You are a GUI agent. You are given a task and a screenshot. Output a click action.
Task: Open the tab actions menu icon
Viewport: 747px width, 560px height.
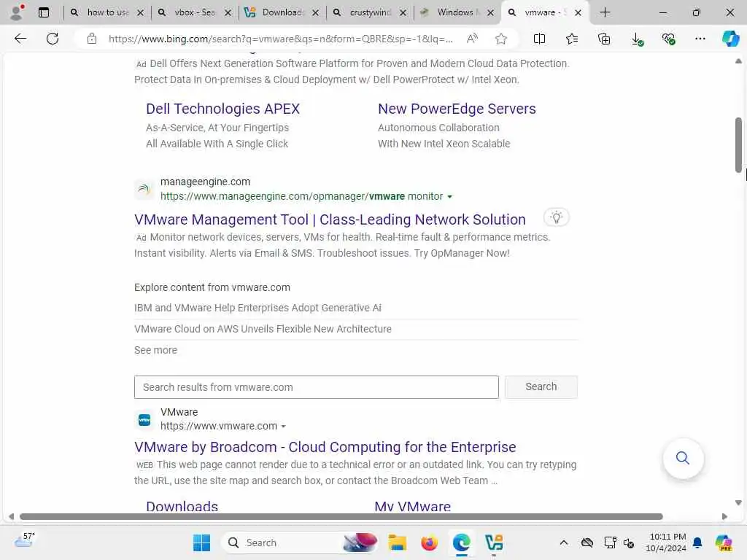click(43, 12)
